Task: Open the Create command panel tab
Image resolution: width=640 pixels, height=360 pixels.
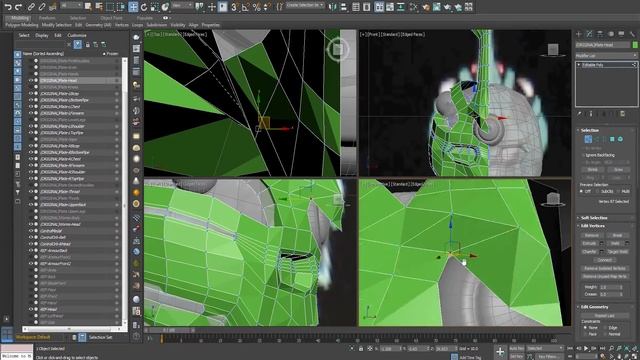Action: (x=579, y=34)
